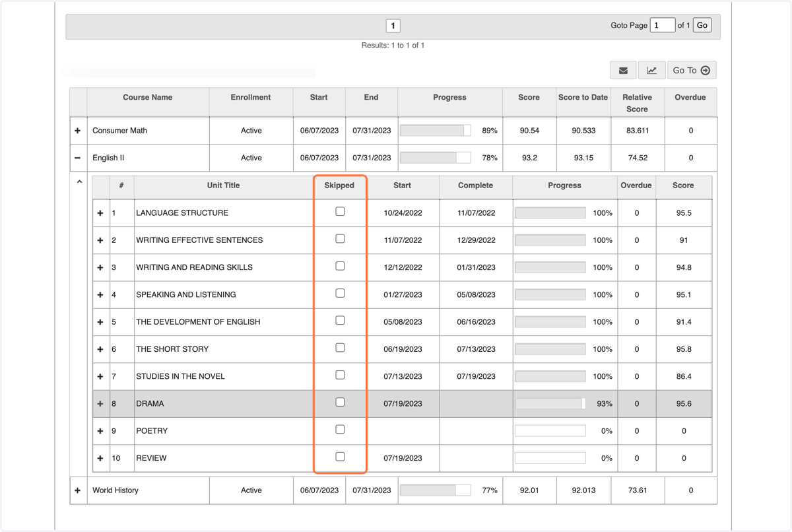The width and height of the screenshot is (792, 532).
Task: Expand unit 4 SPEAKING AND LISTENING
Action: 100,294
